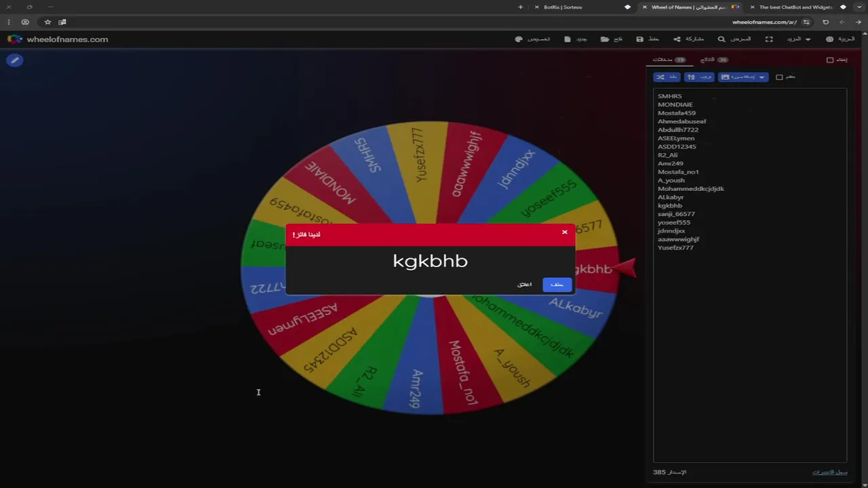
Task: Click the blue Remove button in winner dialog
Action: (557, 285)
